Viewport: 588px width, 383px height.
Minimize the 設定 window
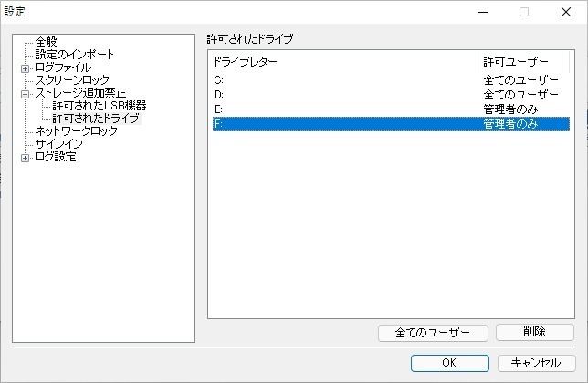pyautogui.click(x=483, y=12)
